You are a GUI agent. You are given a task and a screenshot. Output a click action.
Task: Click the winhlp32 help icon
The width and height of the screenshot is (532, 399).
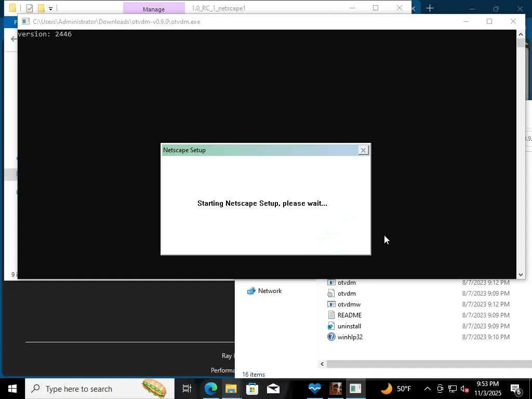(x=331, y=337)
